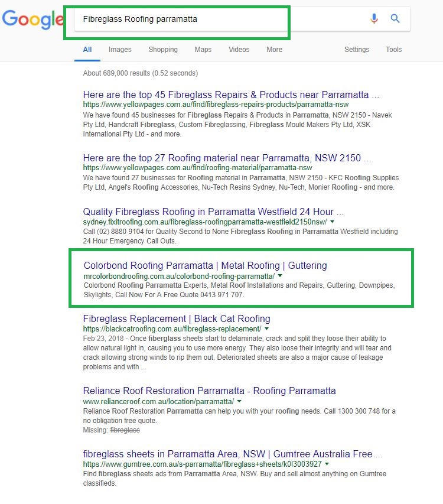Click snippet mentioning 'Call 1300 300 748'
The image size is (443, 504).
tap(239, 416)
